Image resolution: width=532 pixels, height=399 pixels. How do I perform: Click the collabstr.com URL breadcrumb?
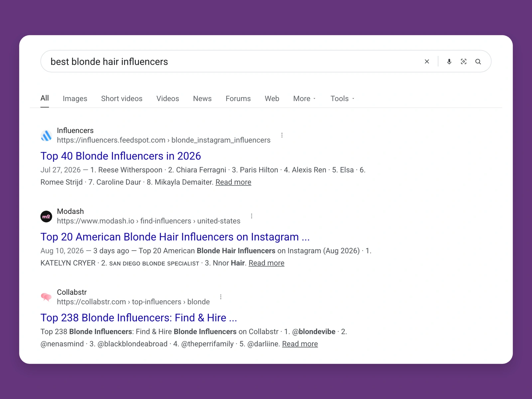pyautogui.click(x=133, y=302)
